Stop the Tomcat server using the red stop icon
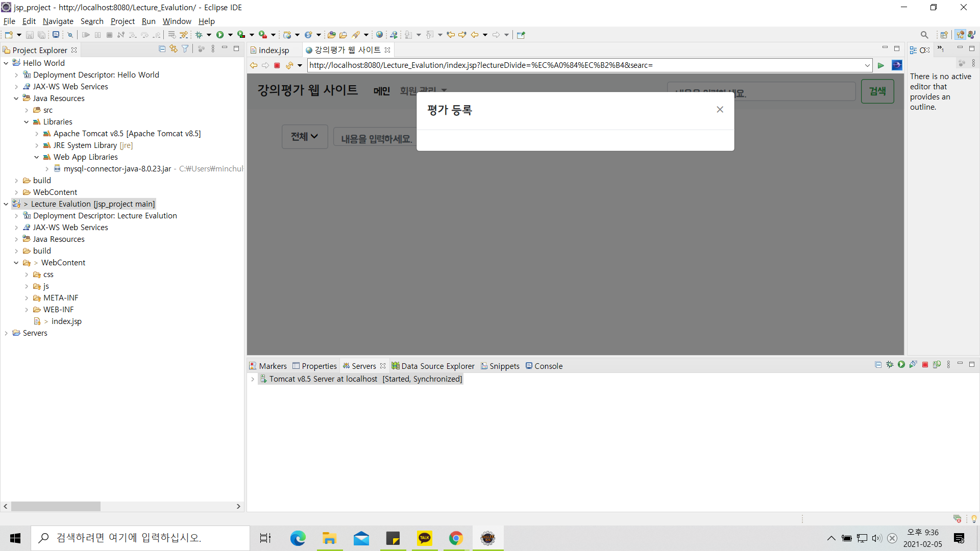Screen dimensions: 980x551 [x=925, y=365]
